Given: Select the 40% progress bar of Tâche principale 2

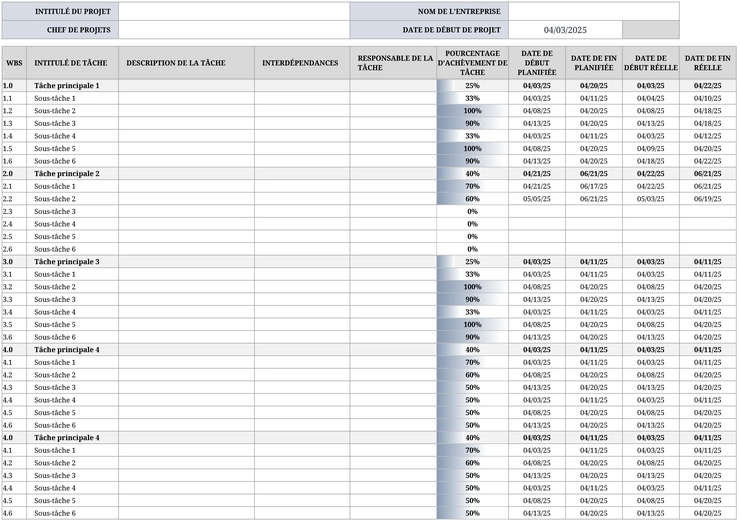Looking at the screenshot, I should [x=472, y=174].
